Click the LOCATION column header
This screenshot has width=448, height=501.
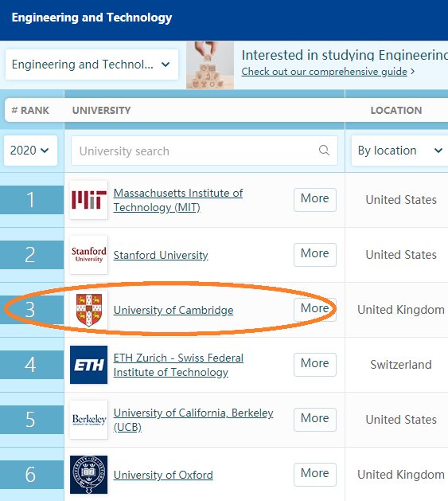pyautogui.click(x=396, y=110)
